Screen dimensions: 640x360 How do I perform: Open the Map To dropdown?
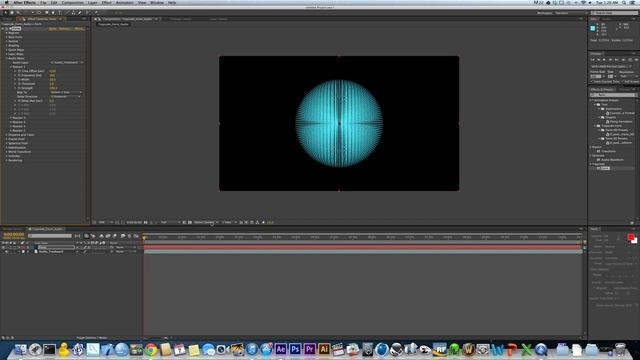pos(66,92)
